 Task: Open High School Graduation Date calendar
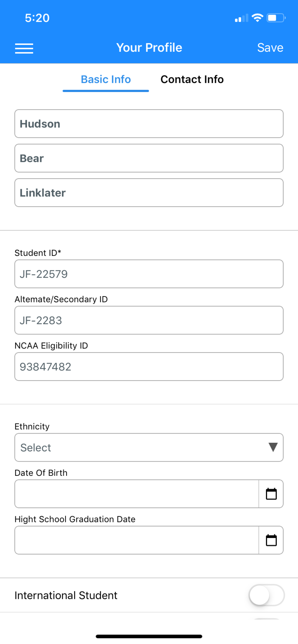pos(271,540)
